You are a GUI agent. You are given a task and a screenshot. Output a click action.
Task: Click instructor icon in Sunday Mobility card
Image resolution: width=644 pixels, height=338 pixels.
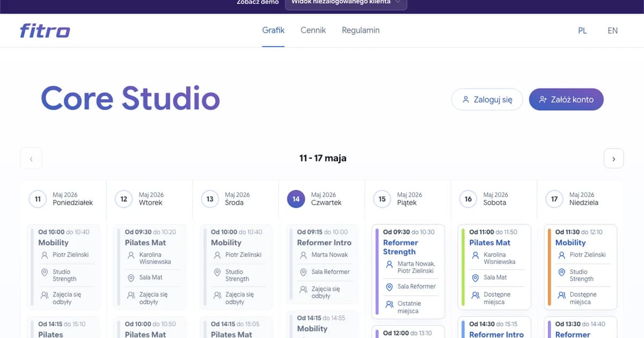click(562, 255)
